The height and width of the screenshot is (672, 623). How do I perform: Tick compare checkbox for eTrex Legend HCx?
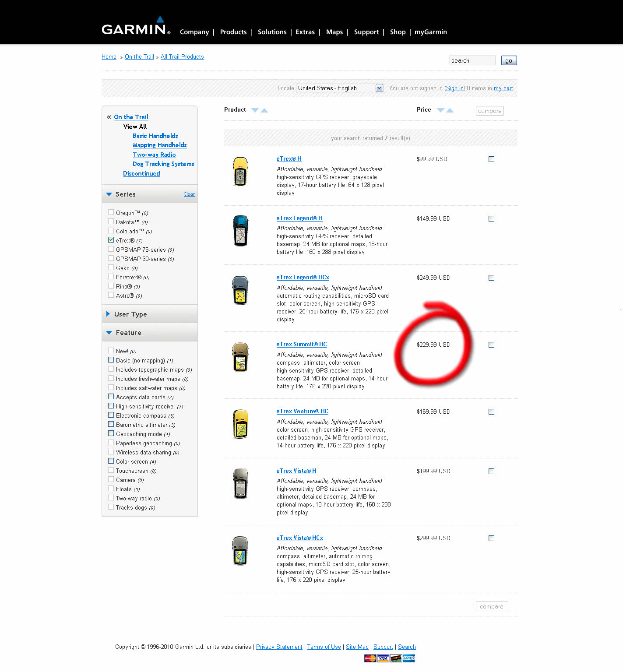(491, 278)
